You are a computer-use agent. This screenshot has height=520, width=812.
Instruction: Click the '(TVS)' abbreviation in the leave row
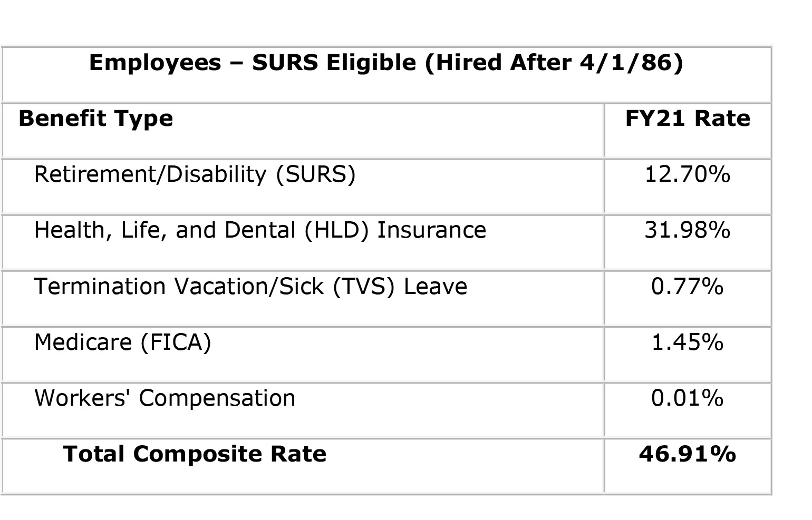pos(363,287)
